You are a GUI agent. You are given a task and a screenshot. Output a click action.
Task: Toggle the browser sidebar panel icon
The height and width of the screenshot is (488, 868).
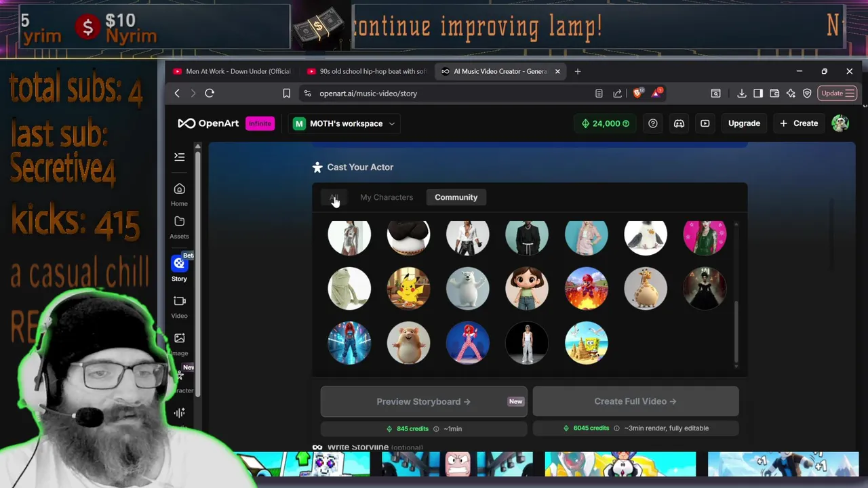point(758,94)
